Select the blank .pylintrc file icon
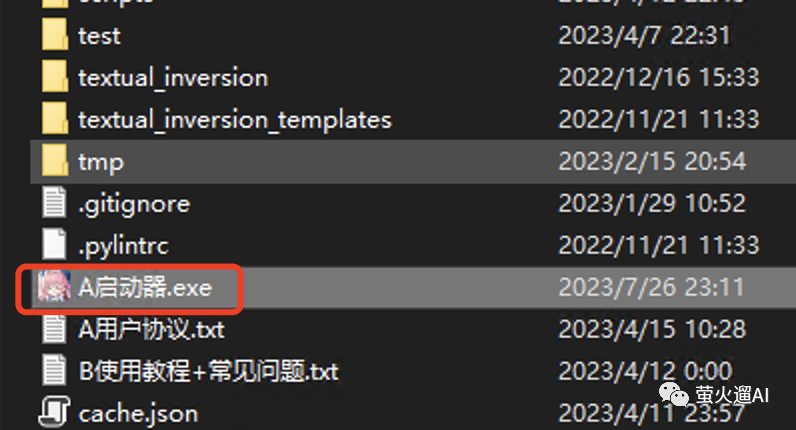 pyautogui.click(x=54, y=245)
